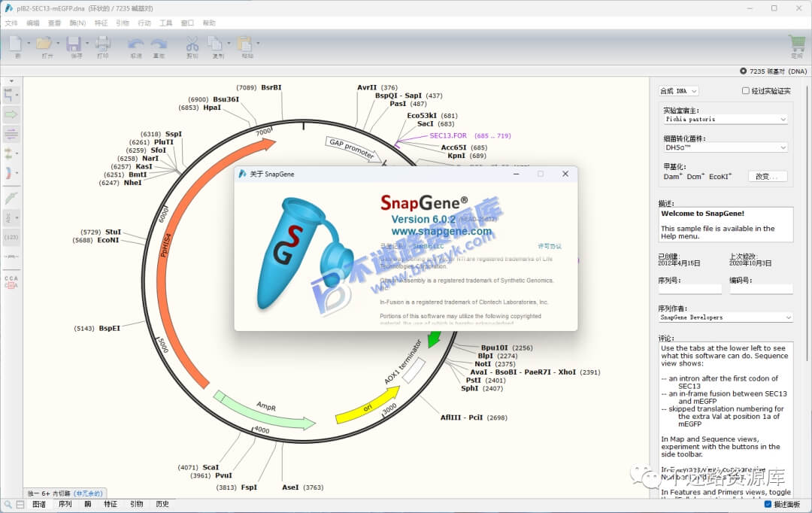Expand the New file dropdown arrow
Viewport: 812px width, 513px height.
(x=29, y=44)
